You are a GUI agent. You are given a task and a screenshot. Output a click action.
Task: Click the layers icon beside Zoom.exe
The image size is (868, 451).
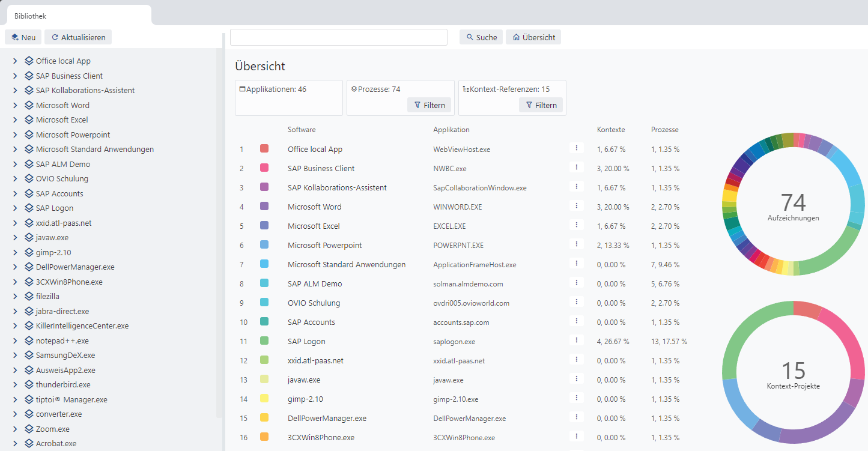tap(29, 429)
